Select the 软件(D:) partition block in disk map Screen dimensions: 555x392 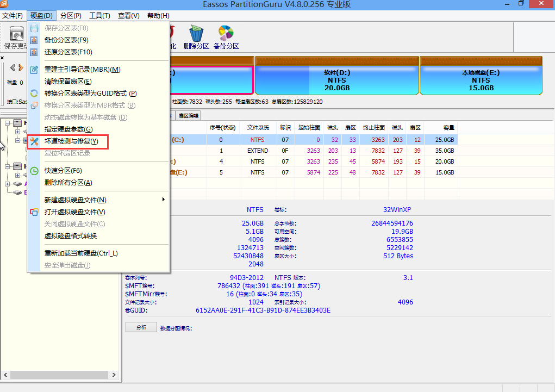336,76
